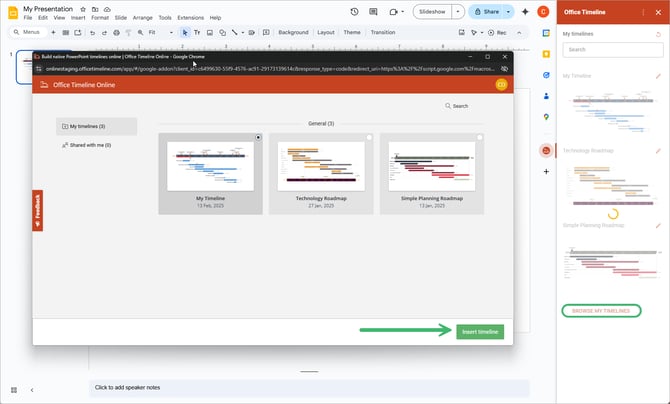Click the Gemini sparkle icon
The width and height of the screenshot is (670, 404).
click(x=525, y=12)
